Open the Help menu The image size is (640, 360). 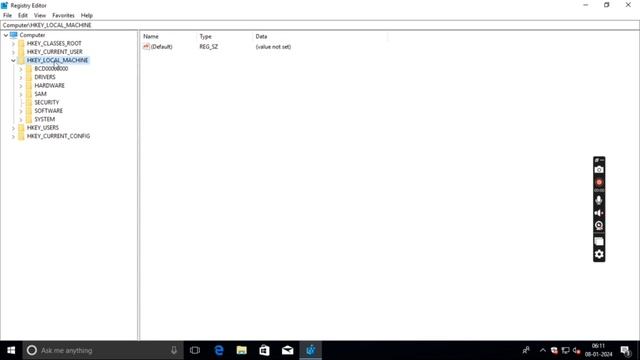click(87, 16)
